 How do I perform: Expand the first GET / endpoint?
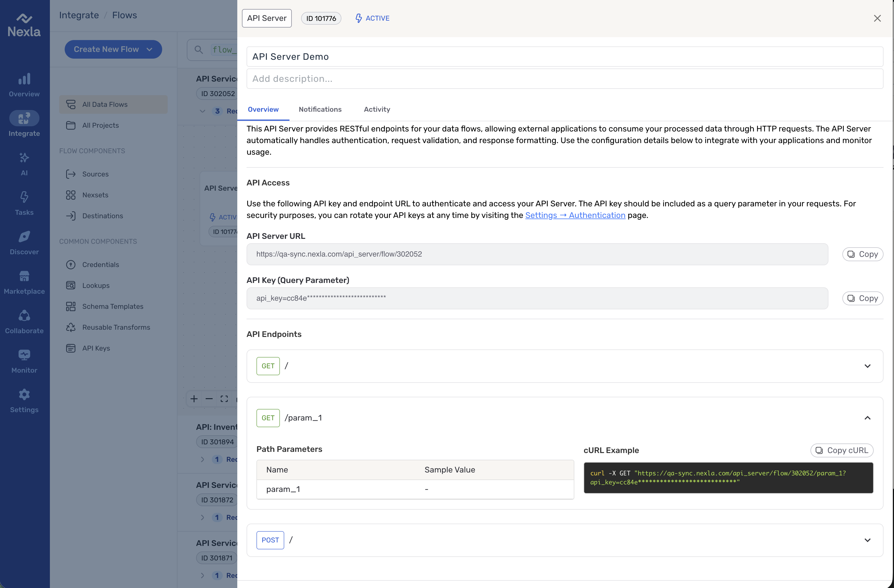[x=867, y=366]
